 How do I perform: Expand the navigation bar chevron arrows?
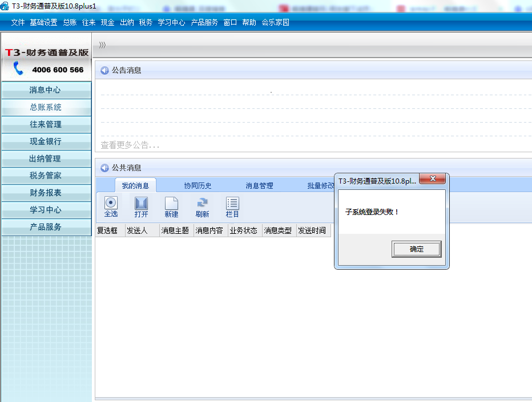coord(102,44)
